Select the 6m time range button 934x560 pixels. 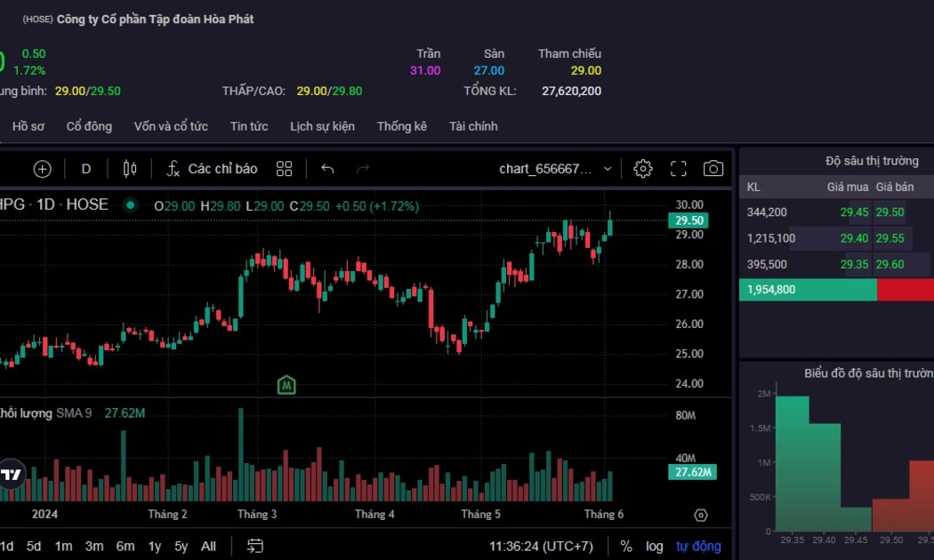(x=125, y=546)
